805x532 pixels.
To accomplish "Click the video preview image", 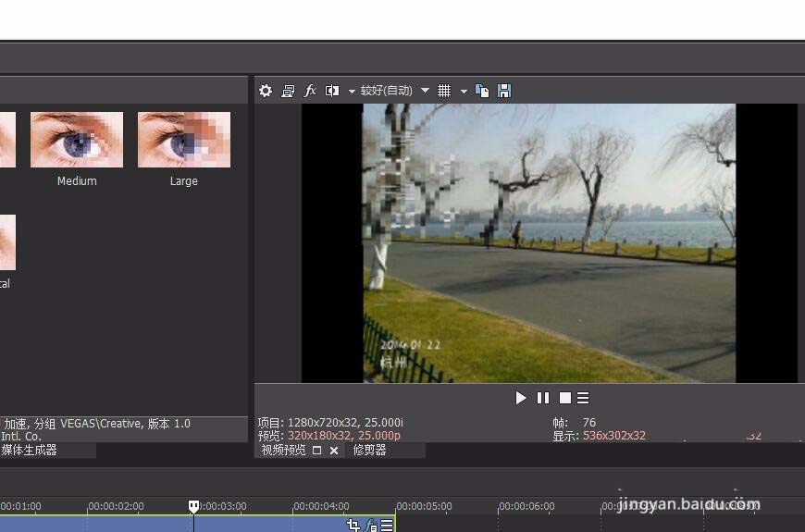I will click(550, 243).
